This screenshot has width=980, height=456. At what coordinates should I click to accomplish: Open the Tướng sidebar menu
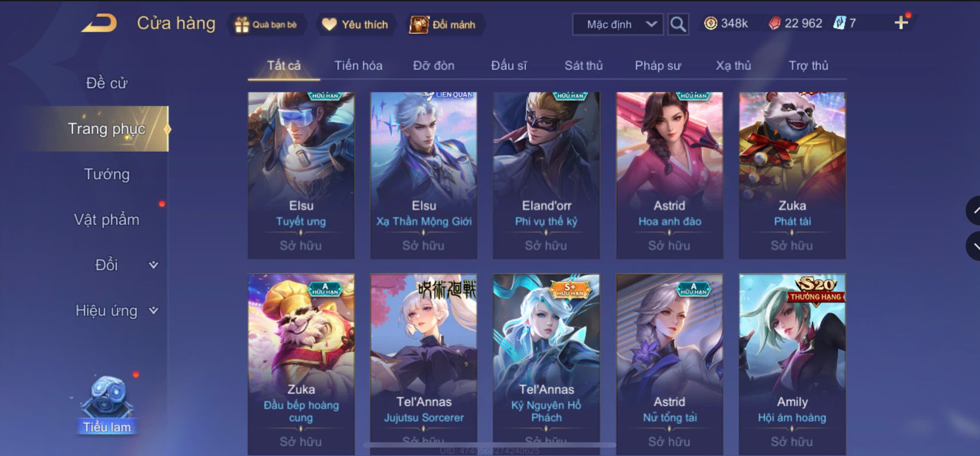pyautogui.click(x=107, y=174)
